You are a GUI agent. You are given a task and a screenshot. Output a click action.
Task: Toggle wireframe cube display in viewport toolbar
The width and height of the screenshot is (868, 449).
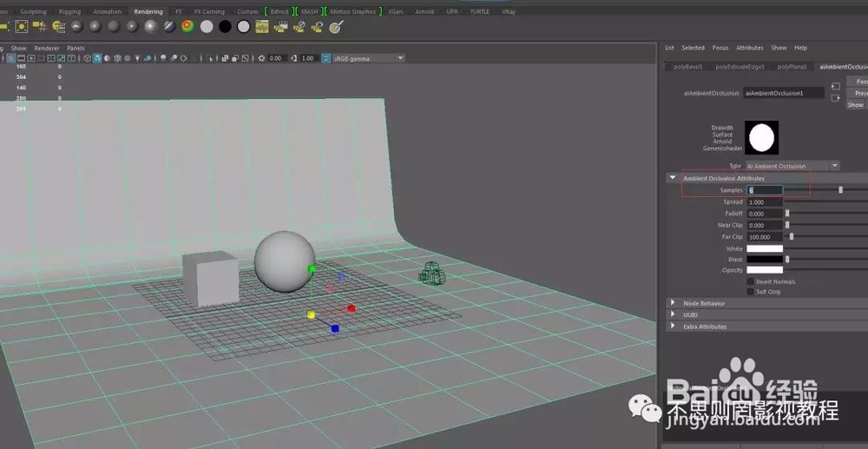pyautogui.click(x=88, y=58)
